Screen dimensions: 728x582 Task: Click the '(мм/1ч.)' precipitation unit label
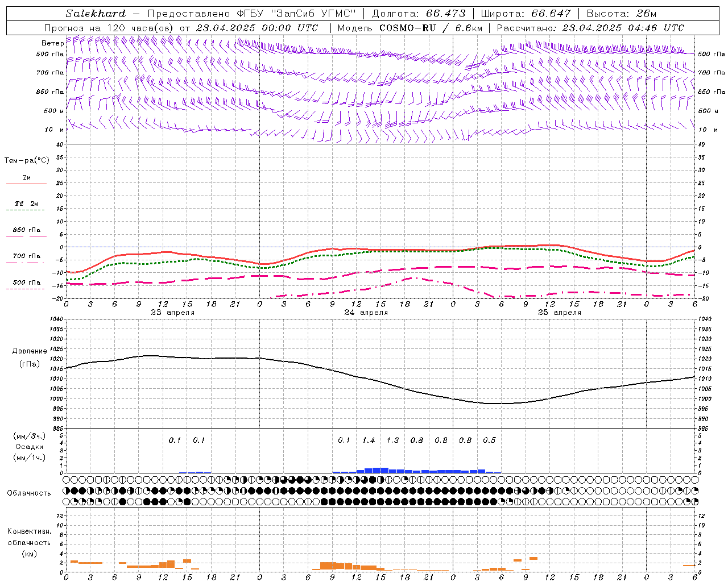30,458
